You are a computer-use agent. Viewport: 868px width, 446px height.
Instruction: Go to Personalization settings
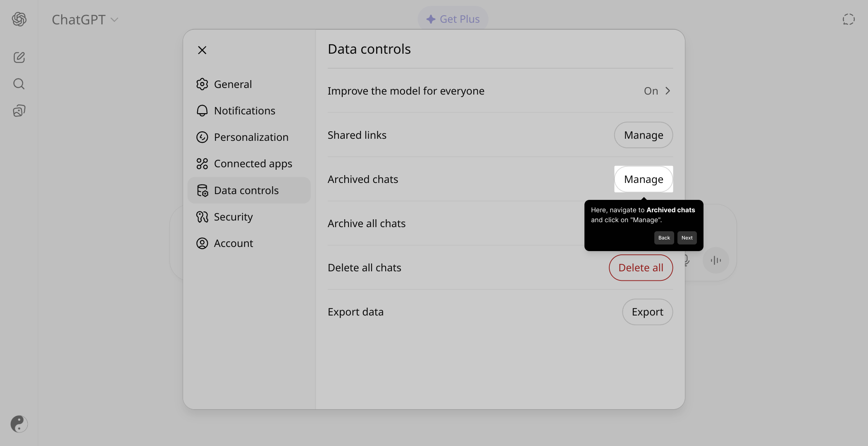click(x=249, y=137)
